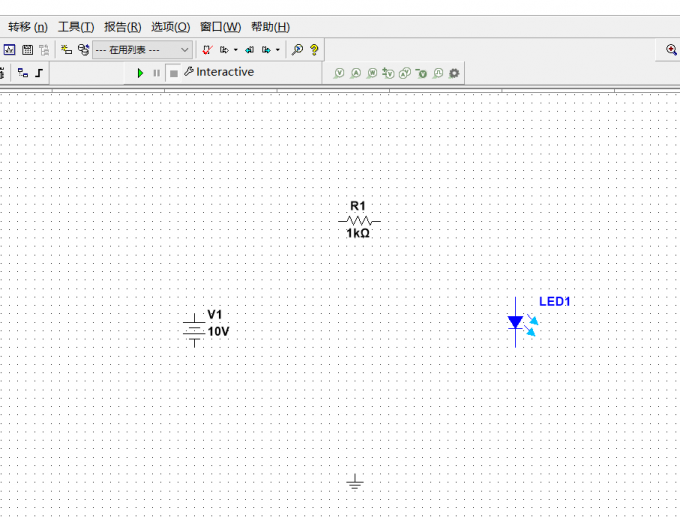Place a voltage probe
The width and height of the screenshot is (680, 517).
tap(339, 73)
